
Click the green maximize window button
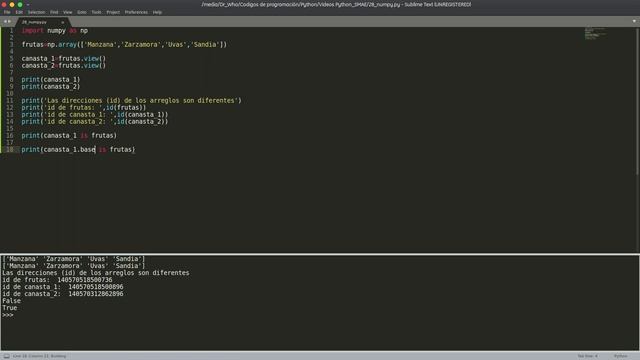point(20,4)
